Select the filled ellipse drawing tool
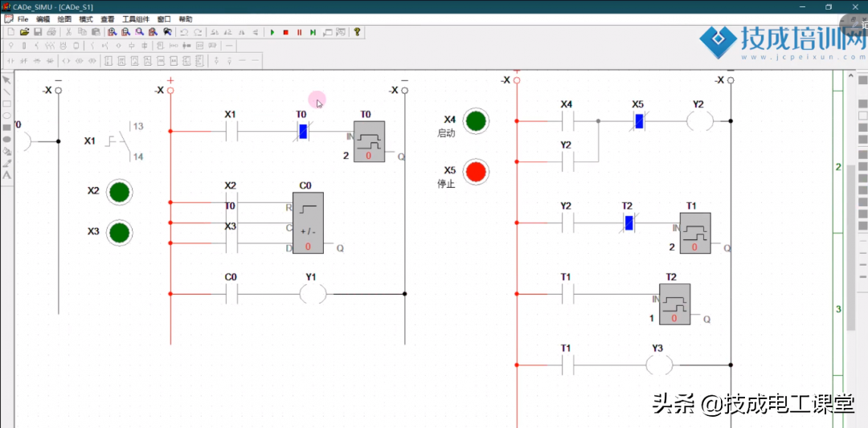This screenshot has height=428, width=868. 7,140
